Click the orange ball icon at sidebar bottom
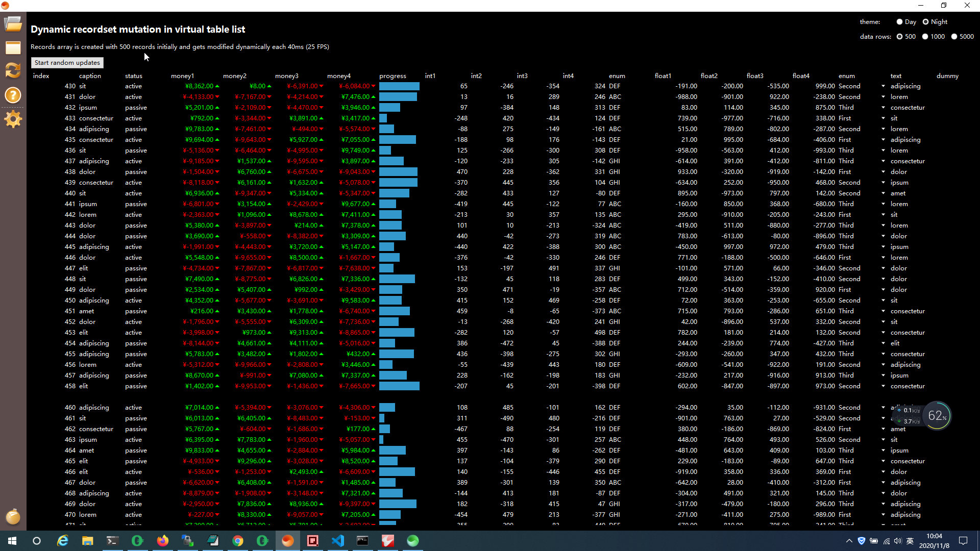Viewport: 980px width, 551px height. pyautogui.click(x=13, y=516)
